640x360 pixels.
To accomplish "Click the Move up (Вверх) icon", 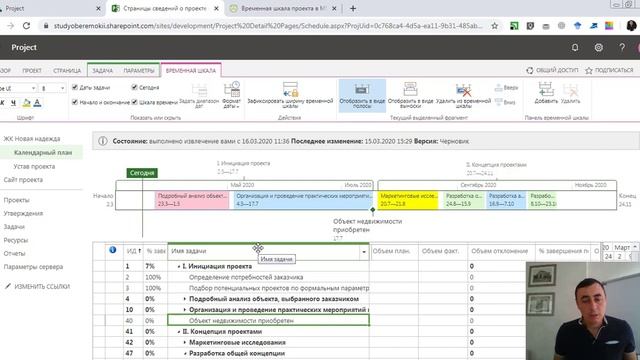I will 498,87.
